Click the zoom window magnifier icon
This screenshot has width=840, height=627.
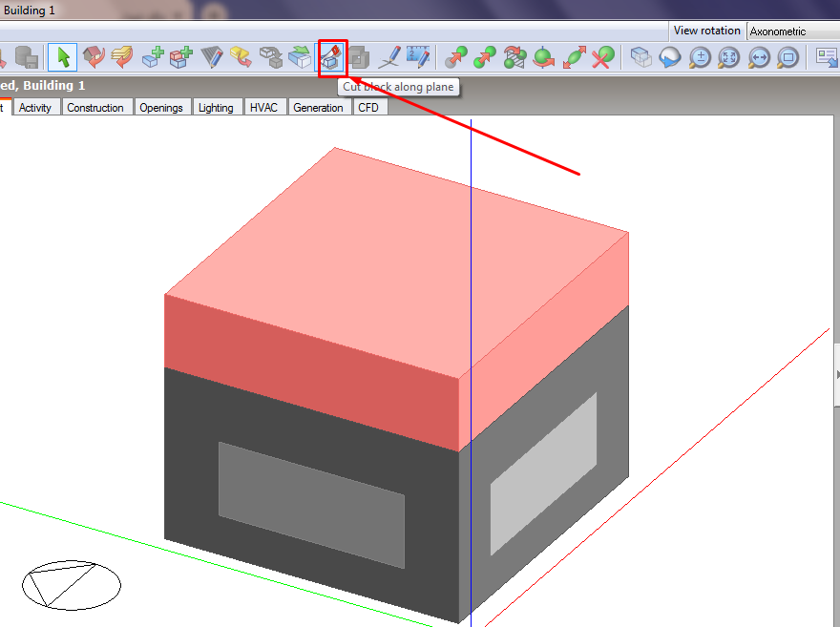[788, 57]
